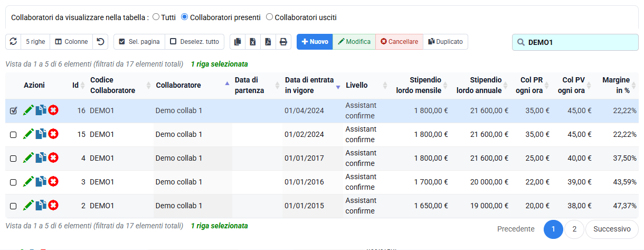Open the 5 righe page length dropdown
Viewport: 644px width, 250px height.
35,42
